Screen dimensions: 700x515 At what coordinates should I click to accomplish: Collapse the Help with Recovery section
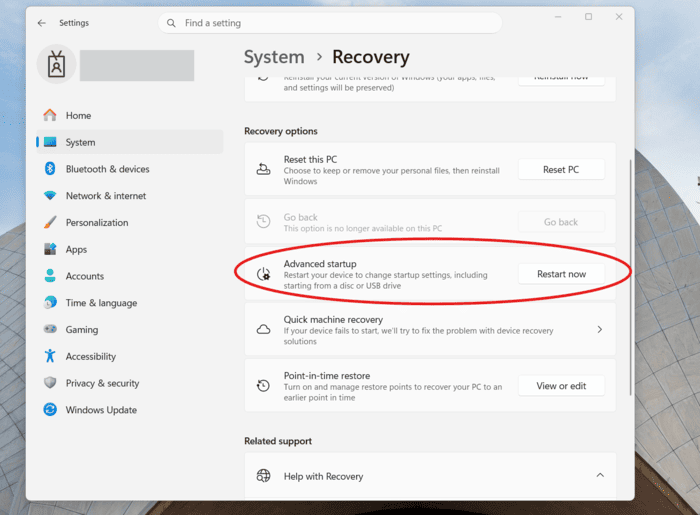(600, 475)
